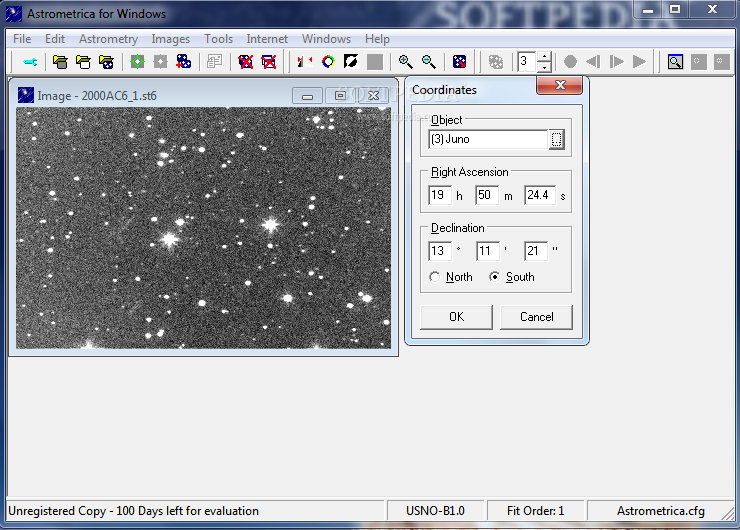Viewport: 740px width, 530px height.
Task: Click the image window title icon
Action: pos(26,95)
